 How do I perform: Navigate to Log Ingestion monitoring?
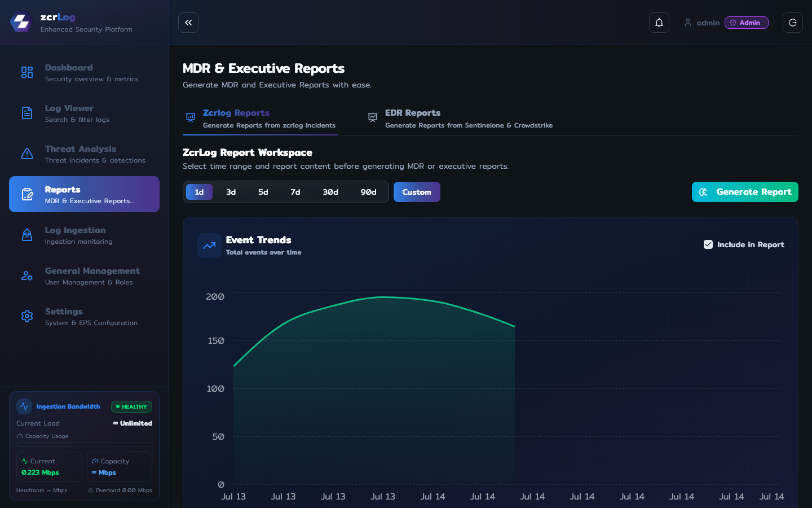pos(84,235)
